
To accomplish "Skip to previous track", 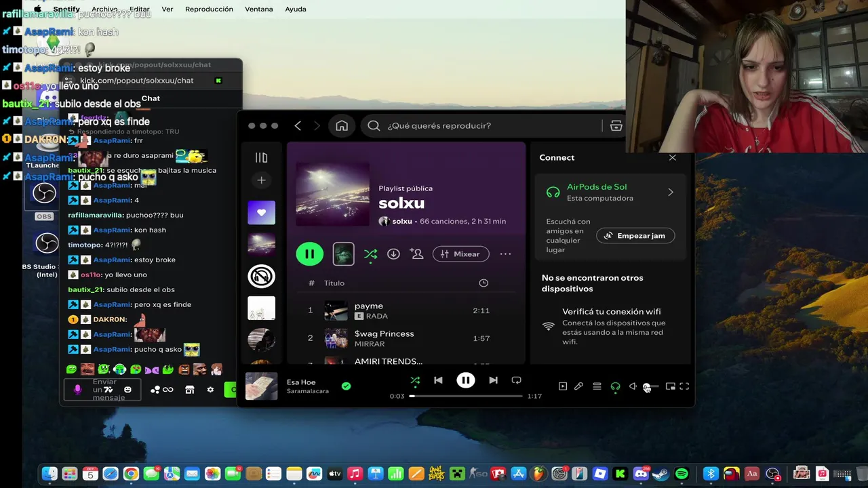I will click(x=438, y=380).
